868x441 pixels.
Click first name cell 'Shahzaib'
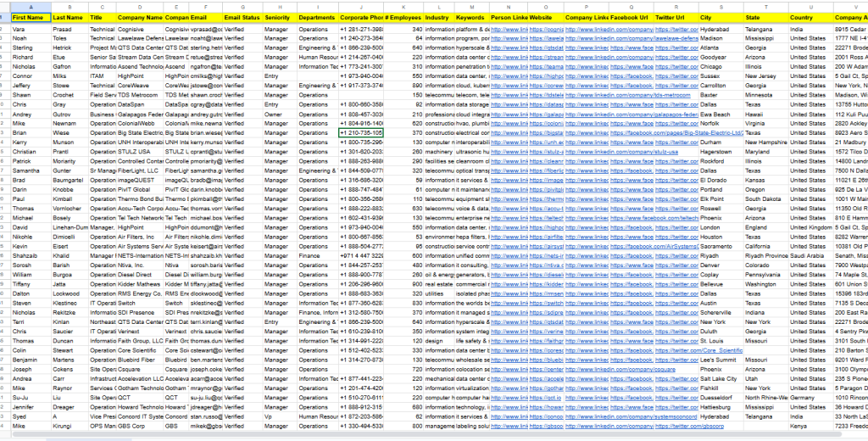31,256
